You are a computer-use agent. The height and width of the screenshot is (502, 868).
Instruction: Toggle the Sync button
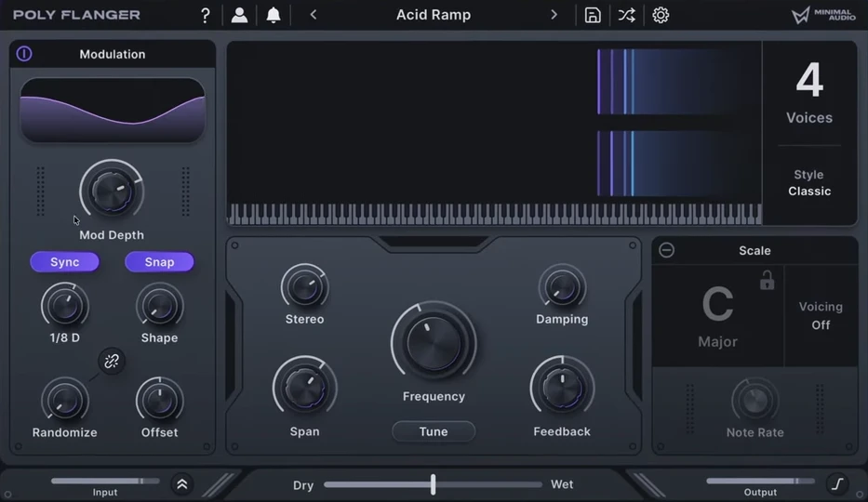[x=65, y=262]
